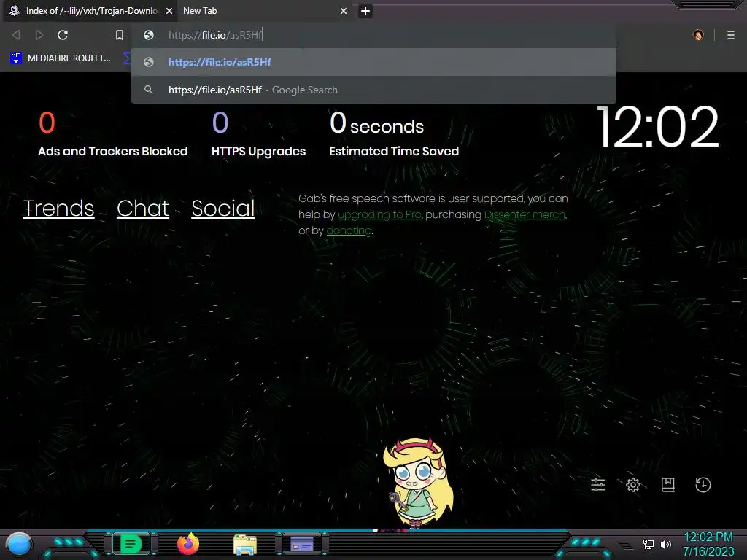The image size is (747, 560).
Task: Select the https://file.io/asR5Hf URL suggestion
Action: (x=373, y=62)
